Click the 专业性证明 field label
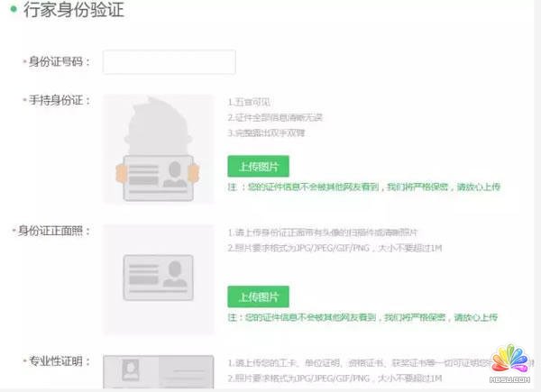Screen dimensions: 541x392 point(60,361)
